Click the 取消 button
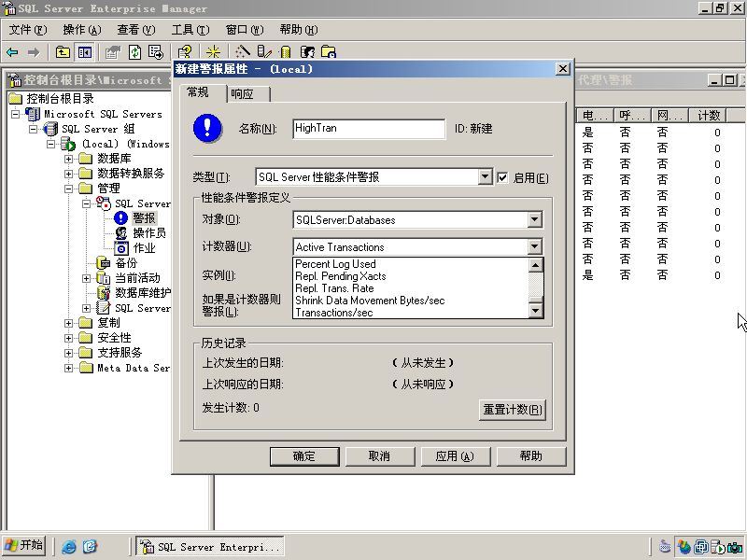Screen dimensions: 747x560 point(380,456)
